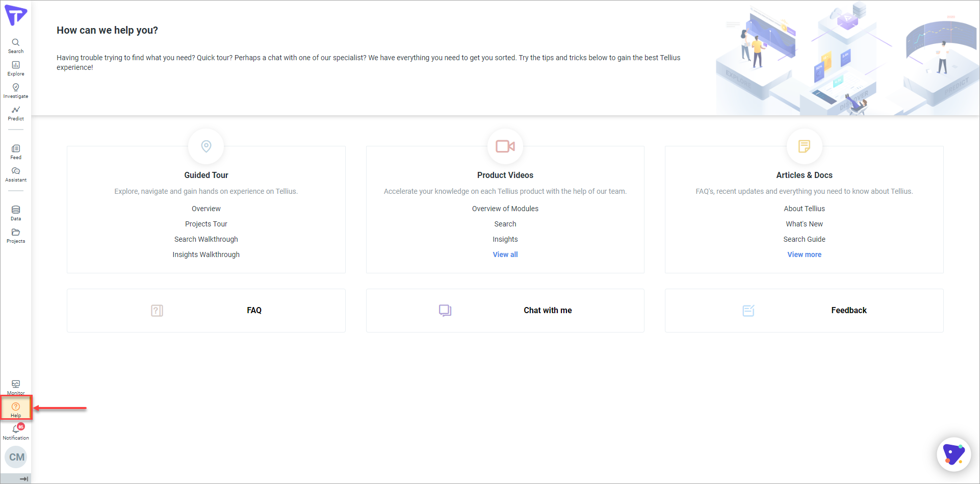This screenshot has width=980, height=484.
Task: Open the Data section
Action: [x=16, y=213]
